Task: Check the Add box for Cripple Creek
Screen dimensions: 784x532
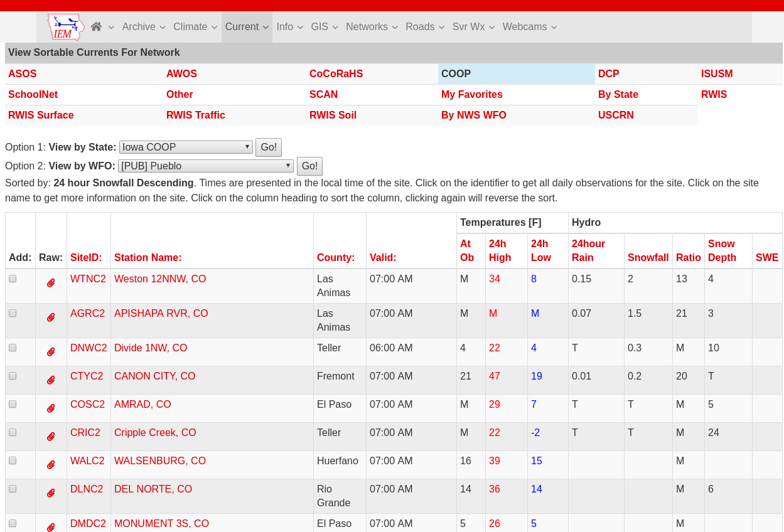Action: (13, 432)
